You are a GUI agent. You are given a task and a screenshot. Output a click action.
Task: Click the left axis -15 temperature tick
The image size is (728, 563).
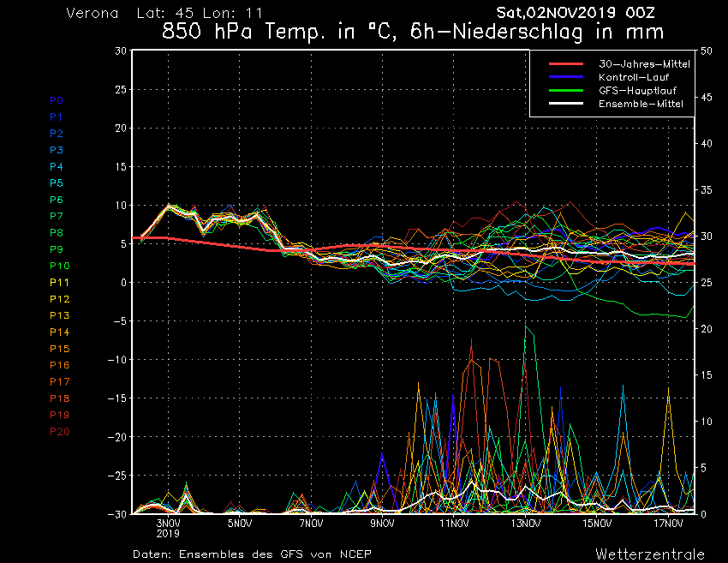pos(117,398)
